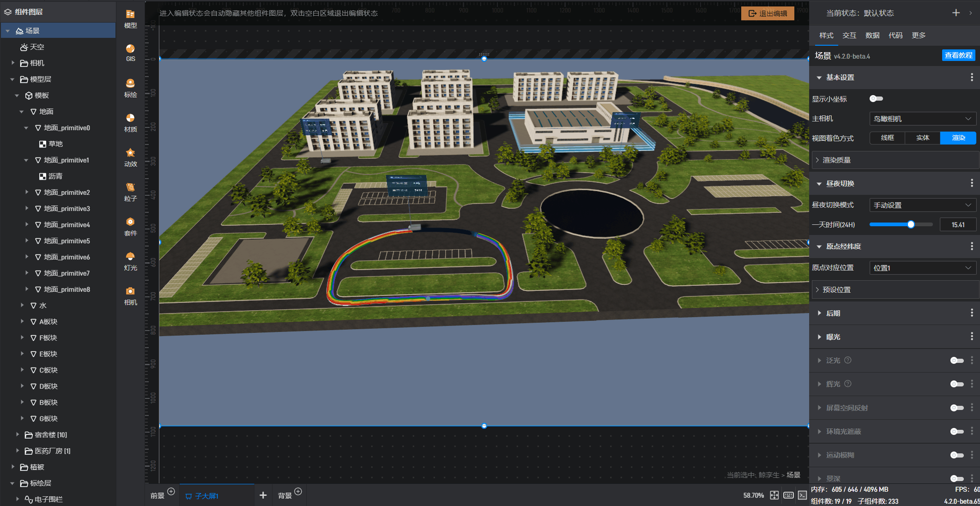Click the 退出编辑 button
Image resolution: width=980 pixels, height=506 pixels.
point(768,13)
